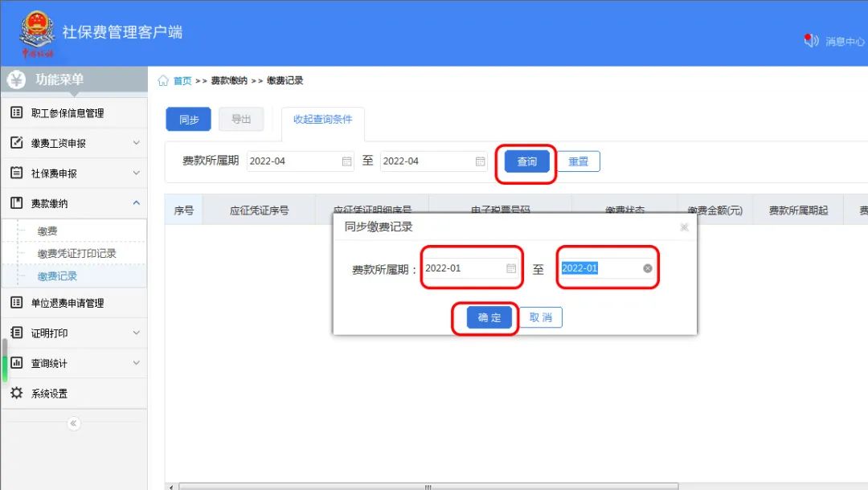The image size is (868, 490).
Task: Open calendar for query start period
Action: (347, 161)
